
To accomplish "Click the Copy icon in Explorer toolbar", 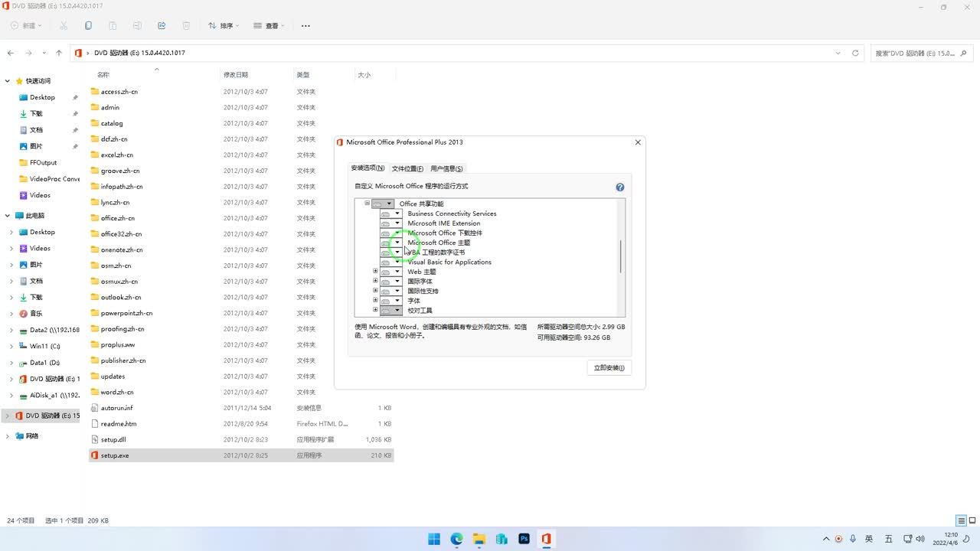I will coord(88,26).
